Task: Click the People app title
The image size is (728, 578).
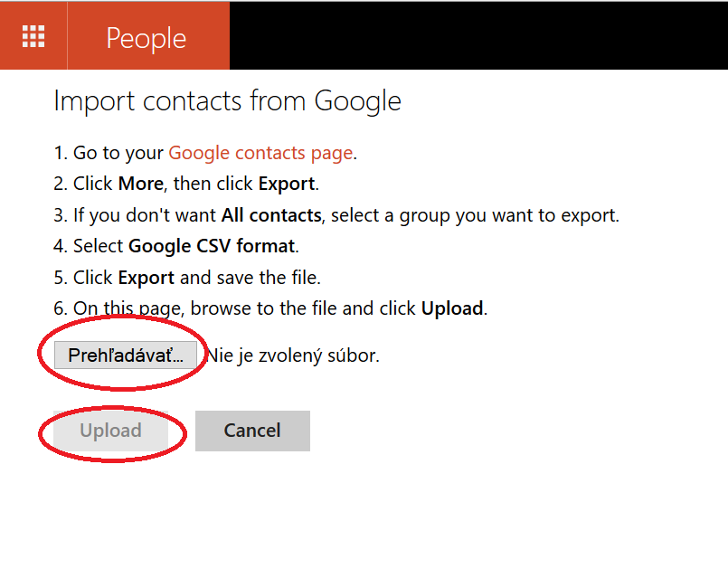Action: (x=147, y=38)
